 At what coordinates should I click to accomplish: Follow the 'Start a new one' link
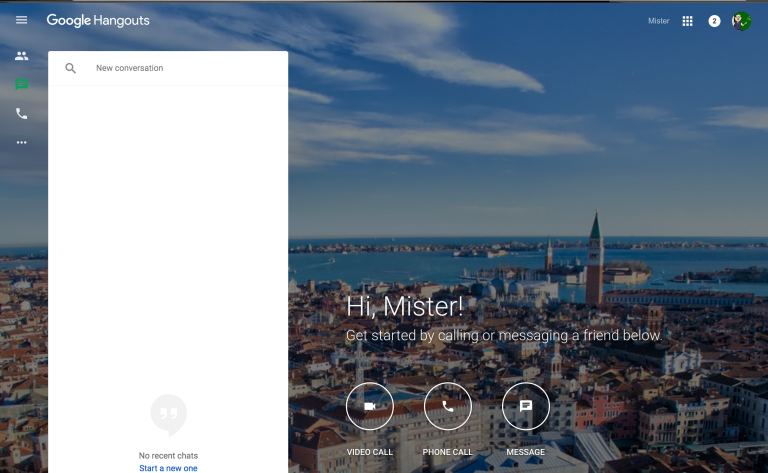168,468
